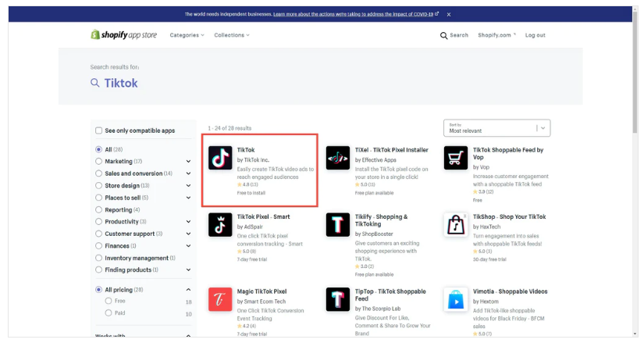The height and width of the screenshot is (343, 644).
Task: Open TikTok Pixel - Smart title
Action: (x=263, y=216)
